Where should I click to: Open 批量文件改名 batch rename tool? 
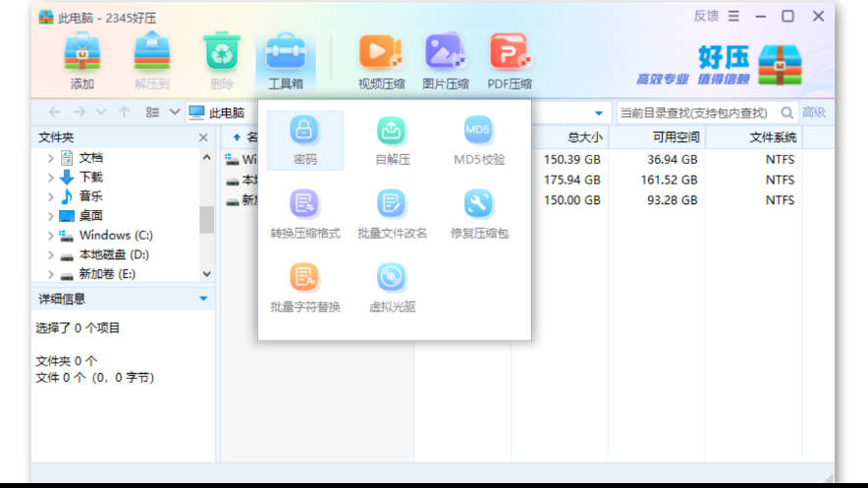[x=392, y=214]
